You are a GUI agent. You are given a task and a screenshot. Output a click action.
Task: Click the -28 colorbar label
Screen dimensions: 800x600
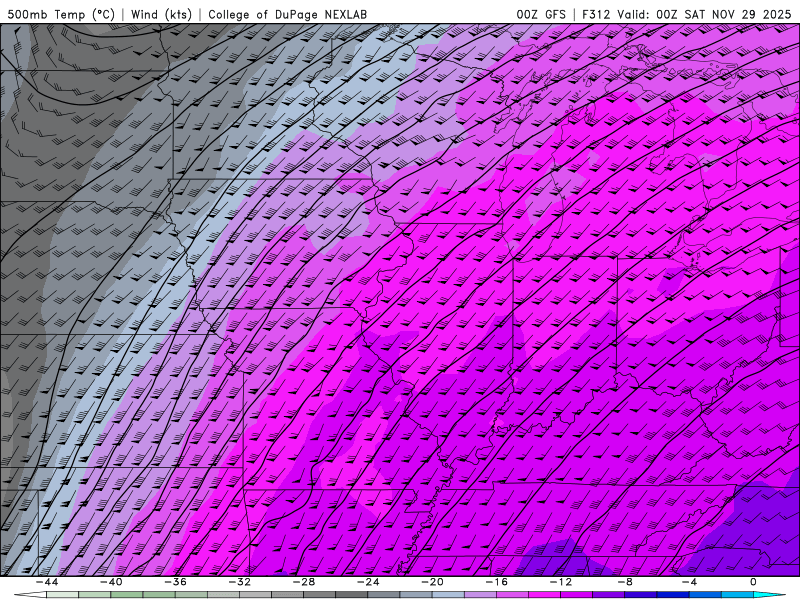tap(304, 582)
